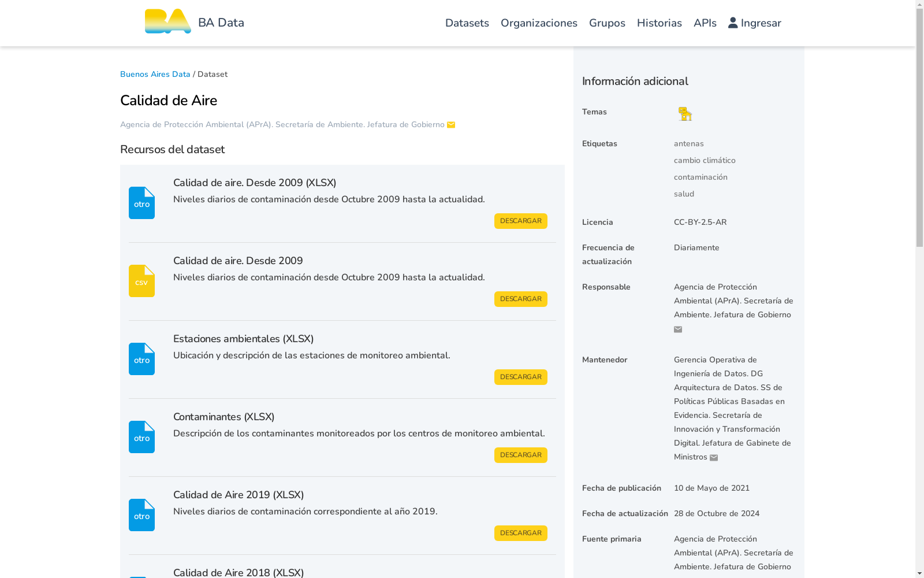
Task: Click the Mantenedor field label
Action: [x=605, y=360]
